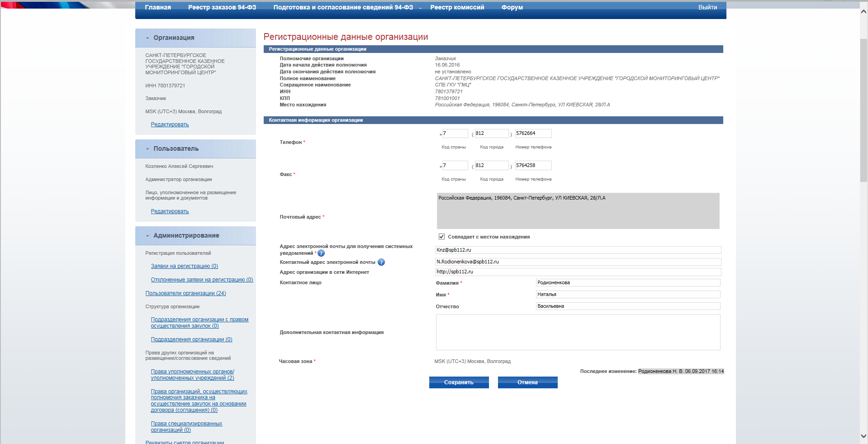Click contact email field N.Rodionenkova@spb112.ru
The height and width of the screenshot is (444, 868).
click(578, 262)
